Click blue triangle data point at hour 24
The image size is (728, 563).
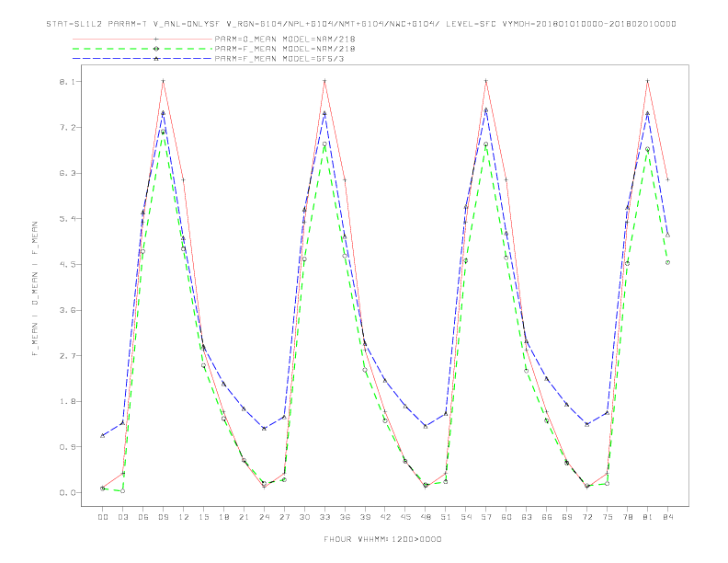264,429
